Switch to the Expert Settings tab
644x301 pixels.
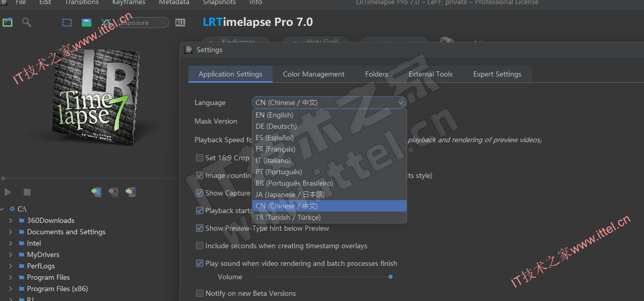coord(497,74)
